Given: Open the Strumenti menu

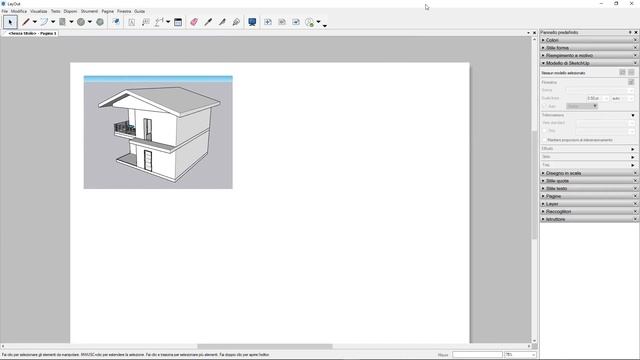Looking at the screenshot, I should (x=89, y=11).
